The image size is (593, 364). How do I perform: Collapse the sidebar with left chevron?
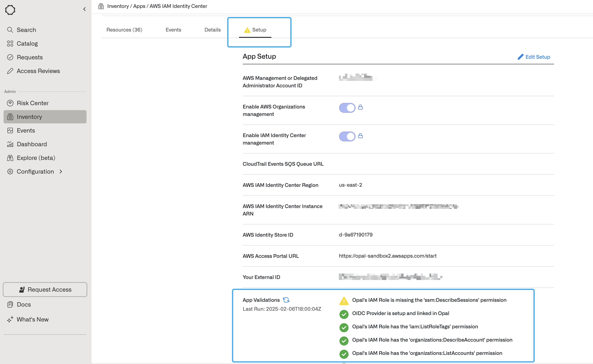click(84, 9)
